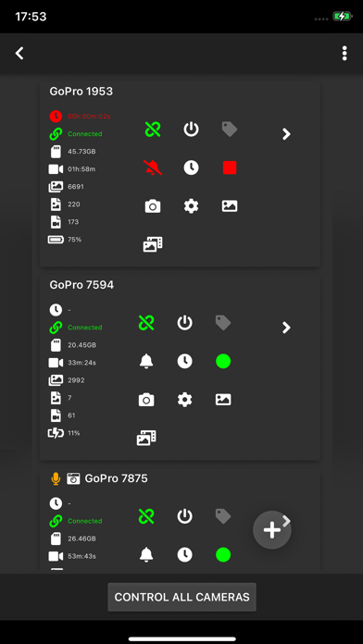Select the 53m:43s video time remaining

click(81, 556)
